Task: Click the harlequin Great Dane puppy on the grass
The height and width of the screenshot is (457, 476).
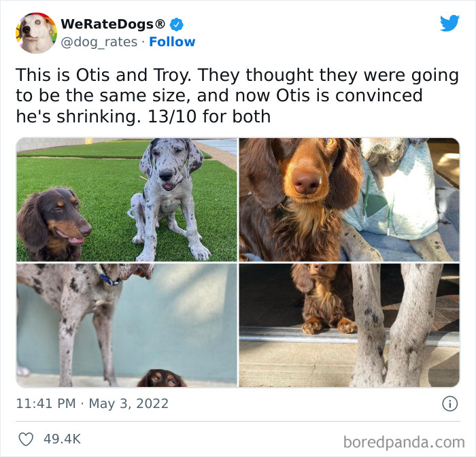Action: pyautogui.click(x=167, y=199)
